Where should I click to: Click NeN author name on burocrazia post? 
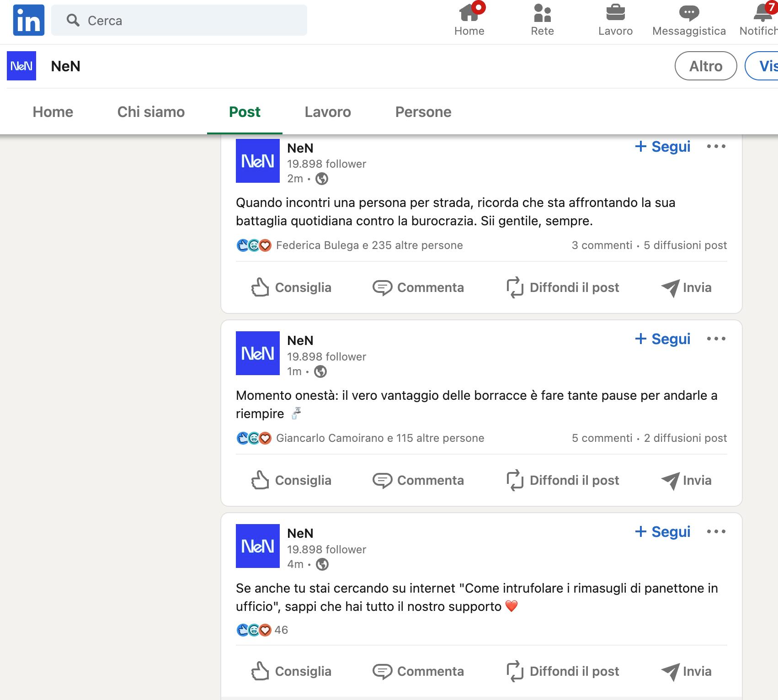pyautogui.click(x=300, y=148)
